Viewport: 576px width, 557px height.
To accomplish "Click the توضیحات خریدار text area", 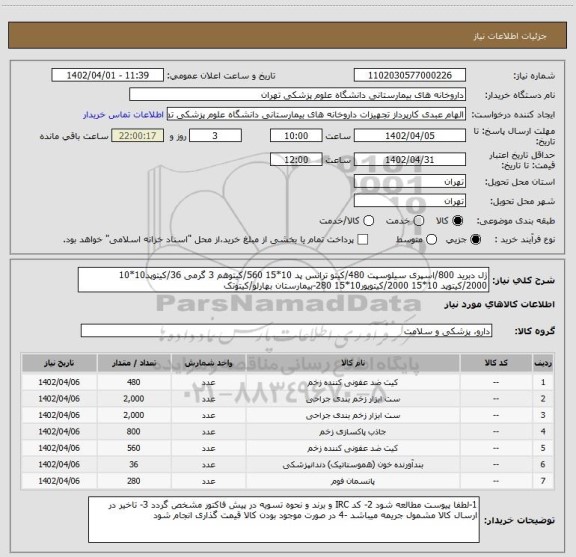I will coord(284,520).
